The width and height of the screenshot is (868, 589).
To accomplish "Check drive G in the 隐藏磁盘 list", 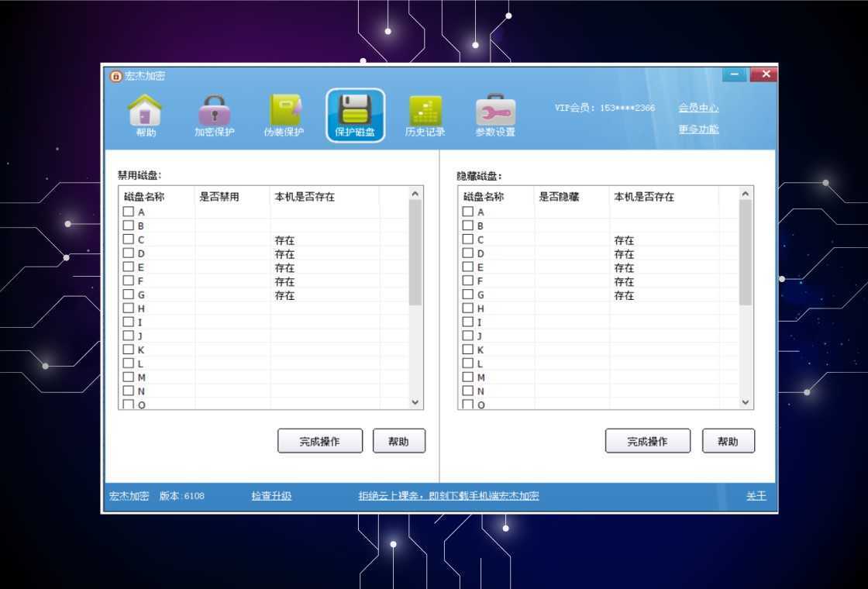I will tap(467, 294).
